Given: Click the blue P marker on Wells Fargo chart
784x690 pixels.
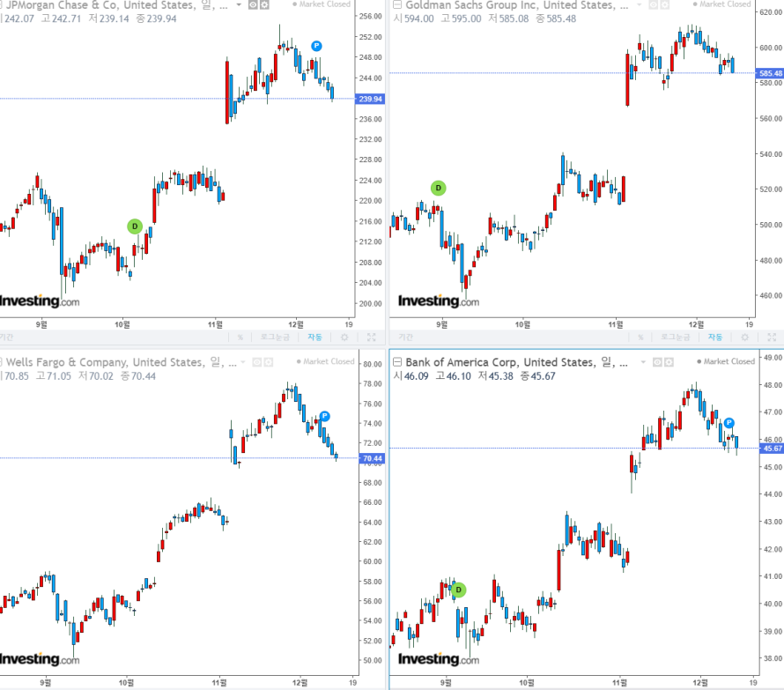Looking at the screenshot, I should pyautogui.click(x=324, y=416).
